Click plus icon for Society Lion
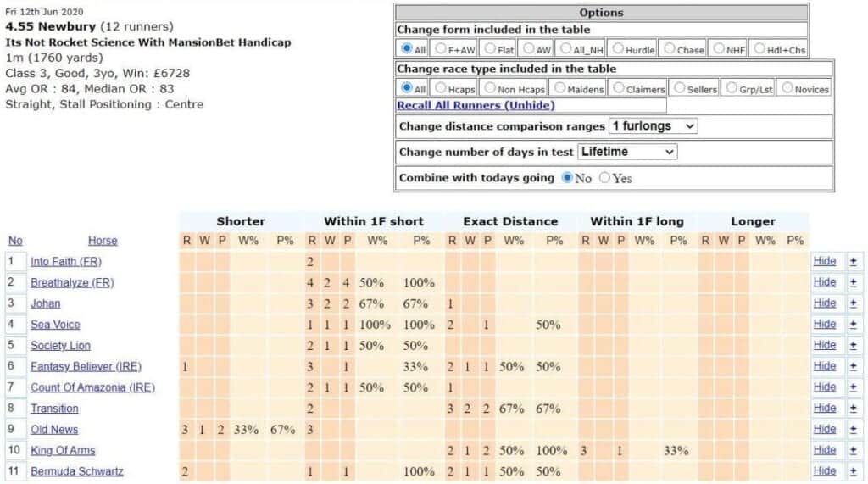 tap(853, 346)
